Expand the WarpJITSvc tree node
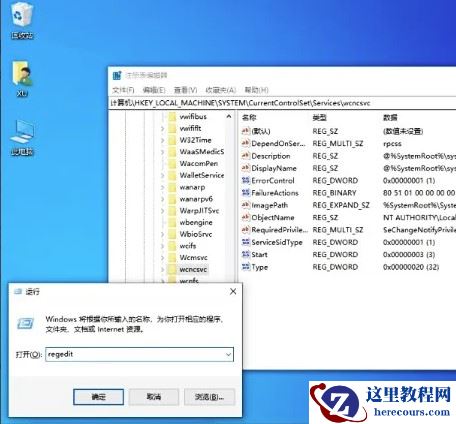456x424 pixels. click(163, 211)
